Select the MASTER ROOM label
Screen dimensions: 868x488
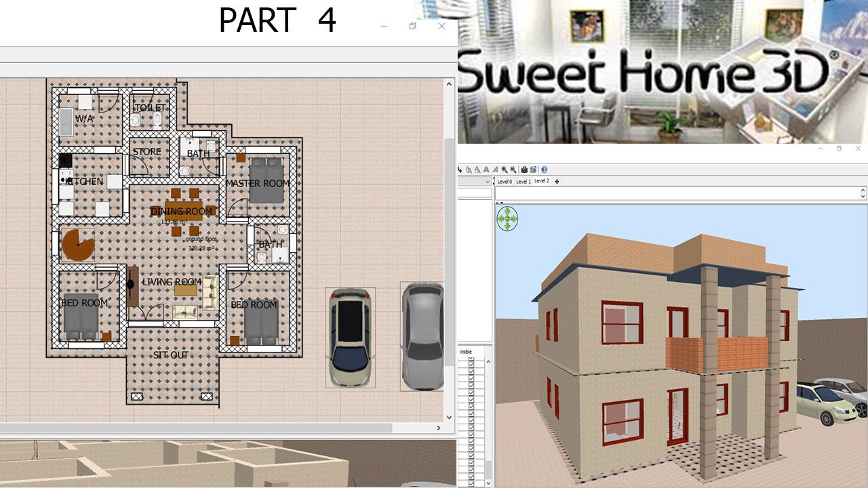click(x=258, y=184)
